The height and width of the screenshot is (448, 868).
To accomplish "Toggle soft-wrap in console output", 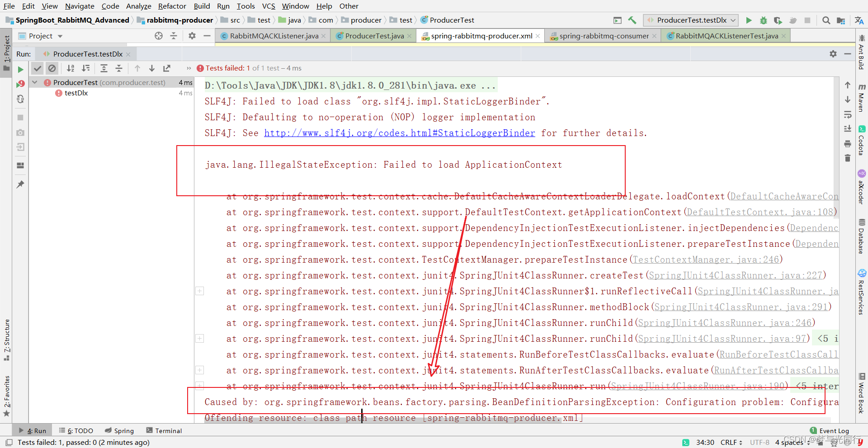I will (848, 114).
